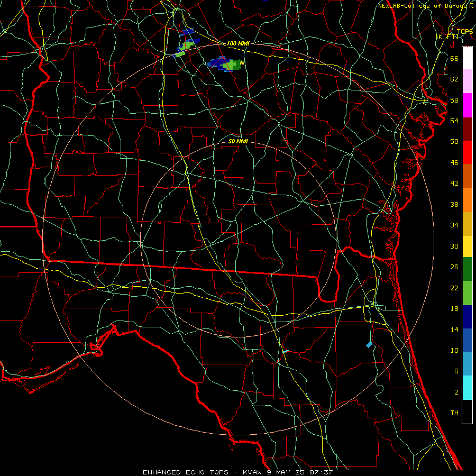Click the legend value "6"
This screenshot has width=476, height=476.
tap(456, 371)
